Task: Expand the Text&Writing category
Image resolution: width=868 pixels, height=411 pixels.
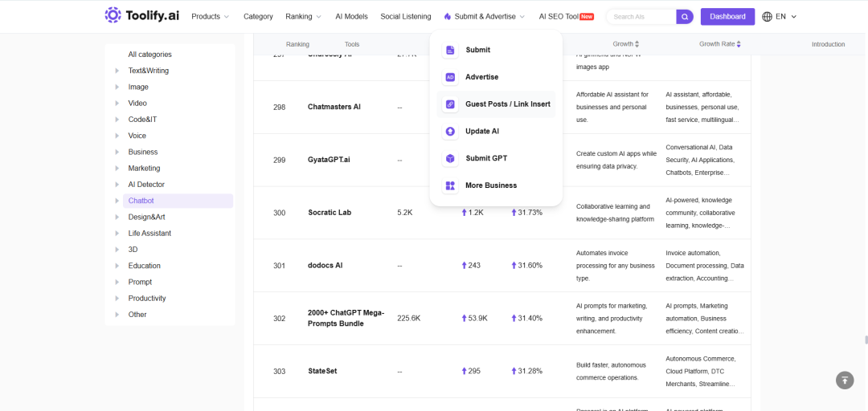Action: (x=117, y=71)
